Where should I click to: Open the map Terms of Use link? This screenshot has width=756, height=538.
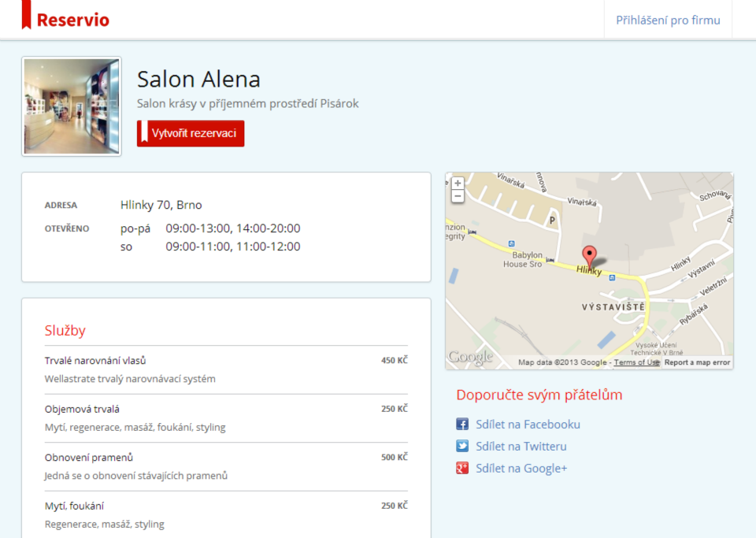(636, 362)
